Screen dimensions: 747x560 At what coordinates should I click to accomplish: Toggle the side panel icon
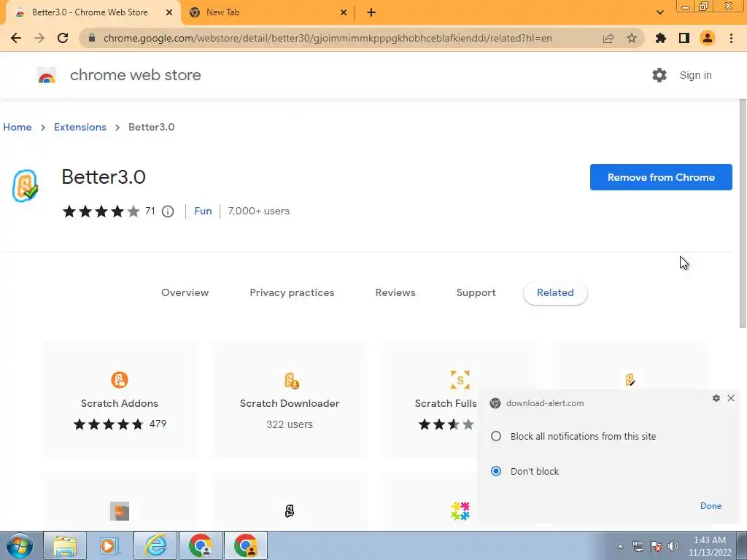(x=684, y=38)
